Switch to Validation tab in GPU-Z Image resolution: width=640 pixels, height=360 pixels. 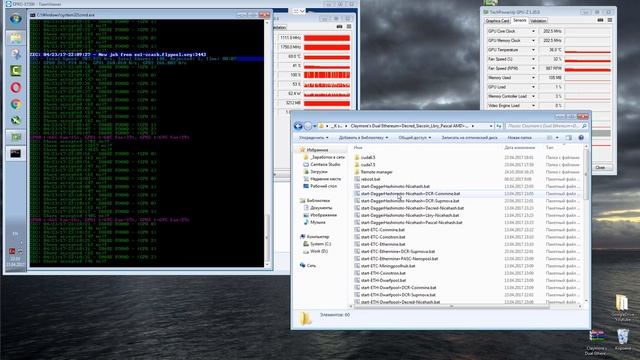[538, 21]
